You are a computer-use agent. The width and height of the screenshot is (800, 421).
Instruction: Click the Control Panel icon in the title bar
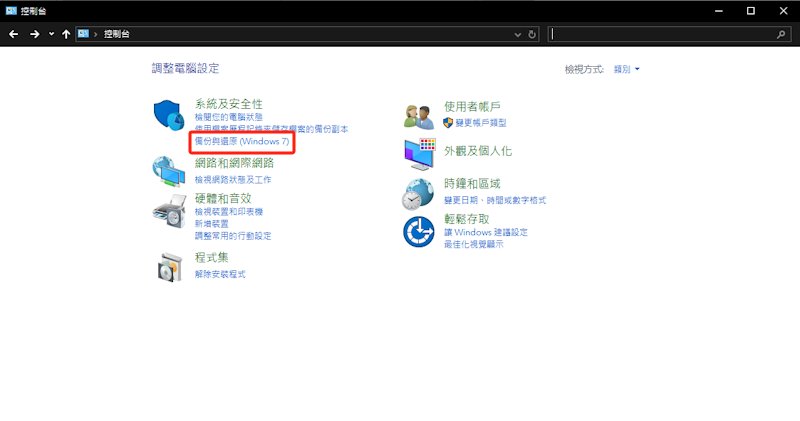(x=11, y=10)
